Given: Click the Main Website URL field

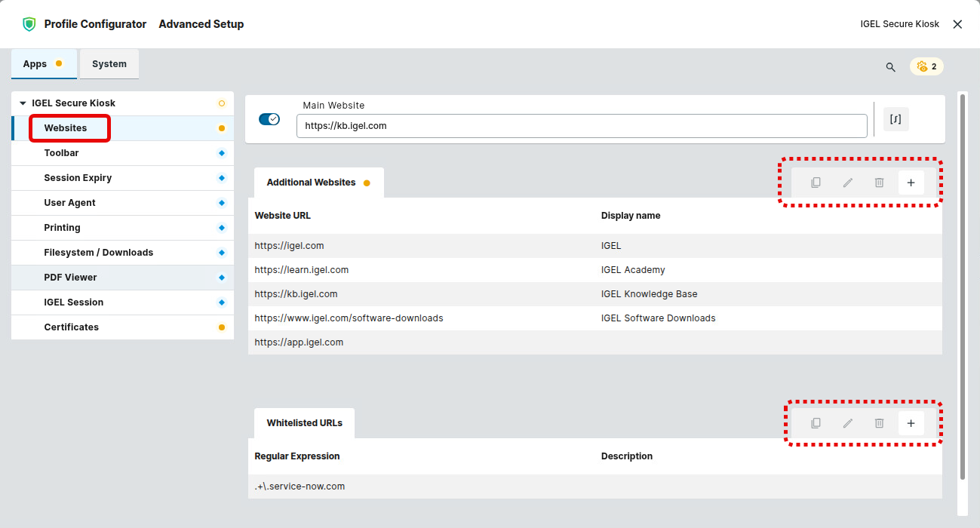Looking at the screenshot, I should coord(581,126).
